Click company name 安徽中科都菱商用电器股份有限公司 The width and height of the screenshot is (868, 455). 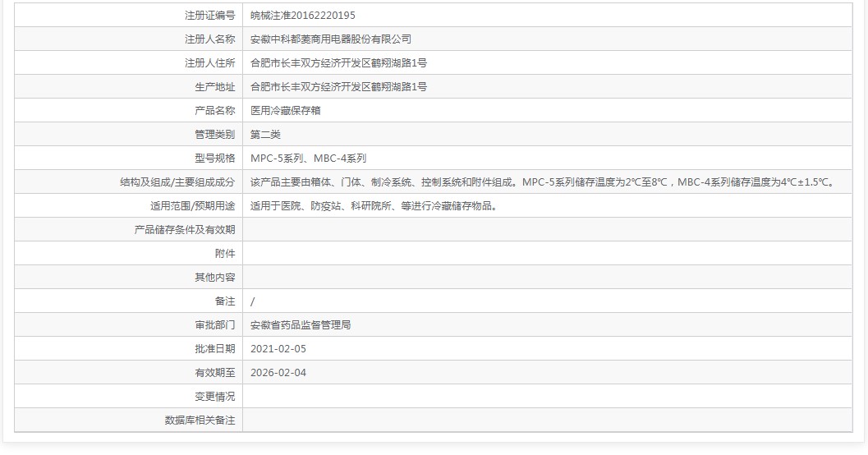[x=330, y=39]
